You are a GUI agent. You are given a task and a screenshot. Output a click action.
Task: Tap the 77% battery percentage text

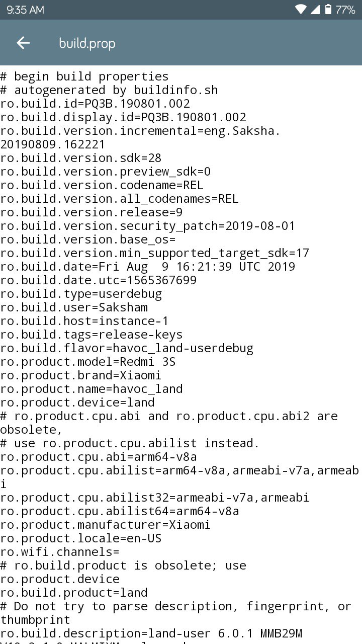click(x=345, y=10)
